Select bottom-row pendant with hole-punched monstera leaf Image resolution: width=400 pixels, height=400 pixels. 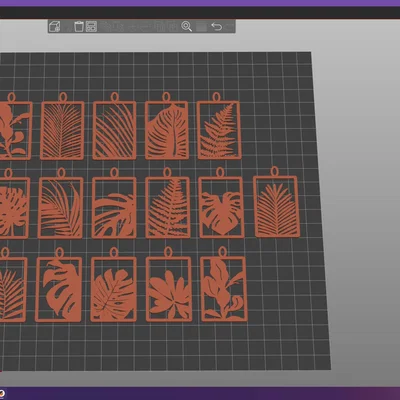59,285
